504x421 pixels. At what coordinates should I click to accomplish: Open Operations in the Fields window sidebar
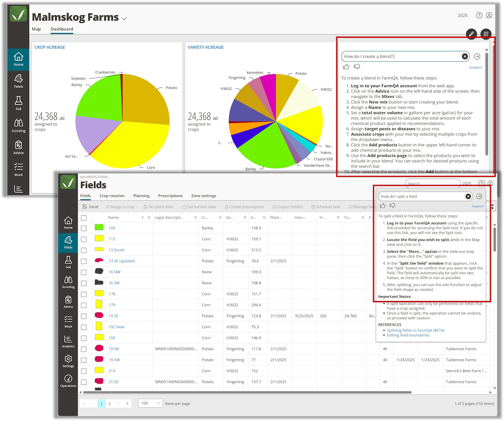68,381
